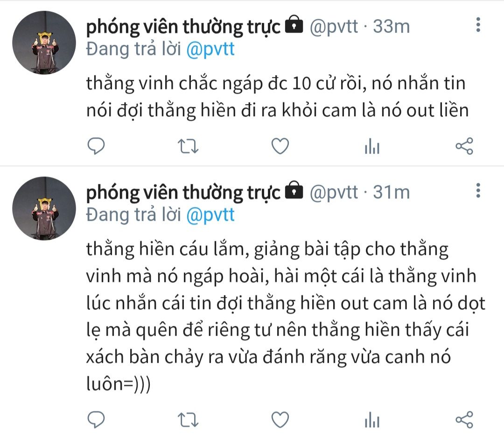
Task: Open more options on 31m tweet
Action: [x=478, y=190]
